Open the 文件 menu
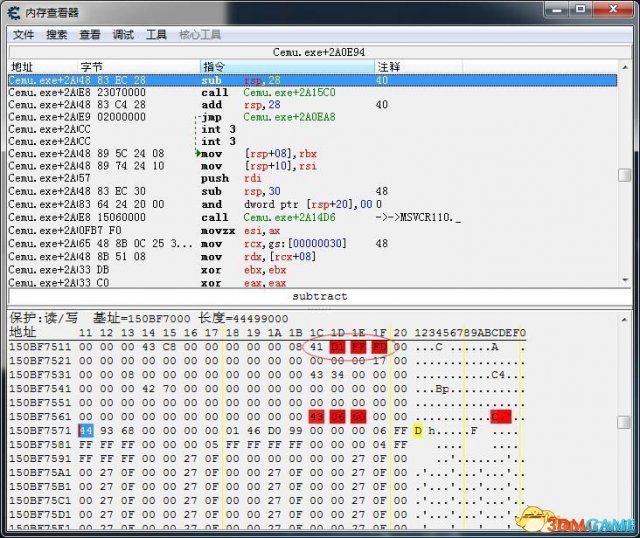 click(x=23, y=35)
